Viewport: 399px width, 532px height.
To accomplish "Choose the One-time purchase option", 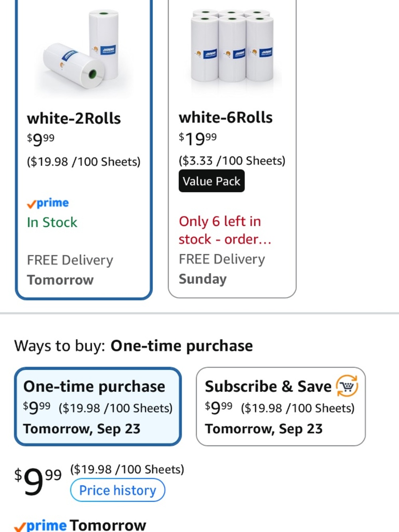I will tap(98, 406).
